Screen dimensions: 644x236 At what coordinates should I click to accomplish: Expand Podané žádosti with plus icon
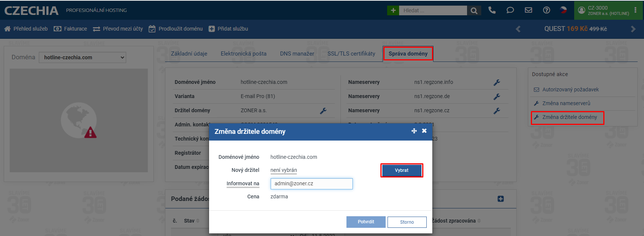point(501,199)
